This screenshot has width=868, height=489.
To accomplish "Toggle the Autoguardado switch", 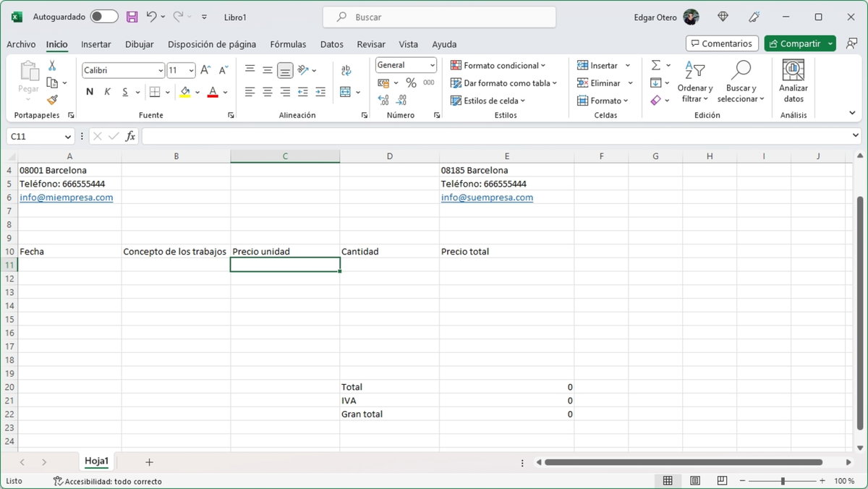I will 104,17.
